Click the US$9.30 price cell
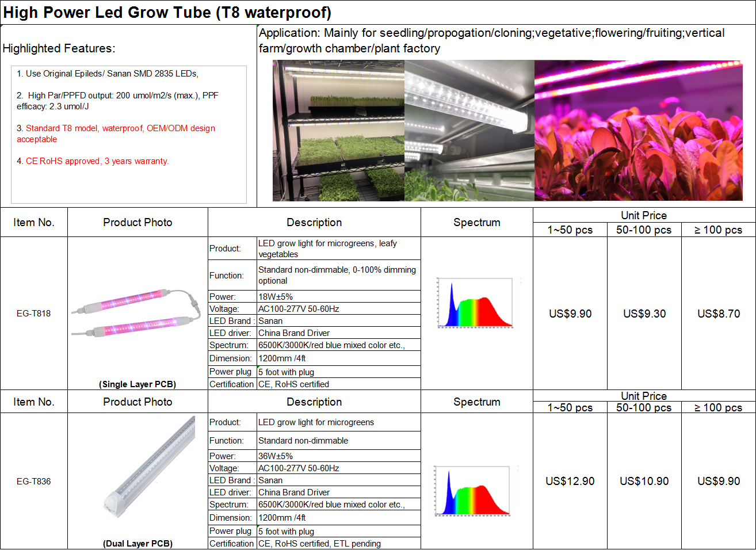This screenshot has height=550, width=756. (644, 314)
